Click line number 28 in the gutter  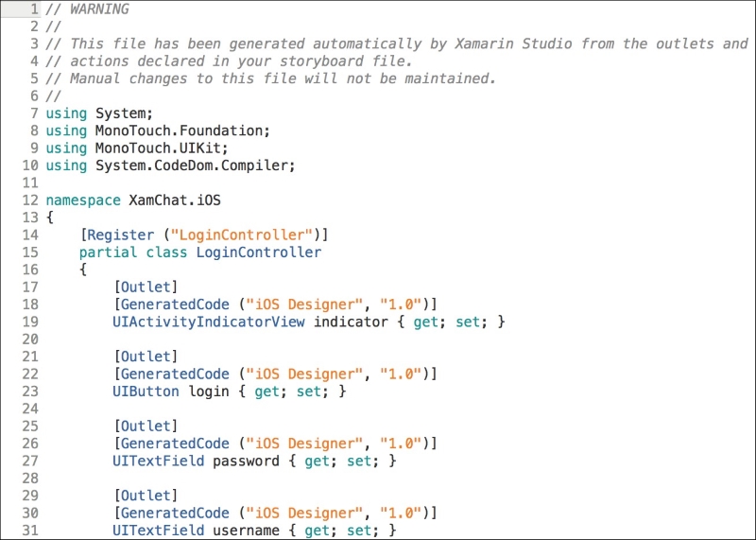[x=30, y=479]
